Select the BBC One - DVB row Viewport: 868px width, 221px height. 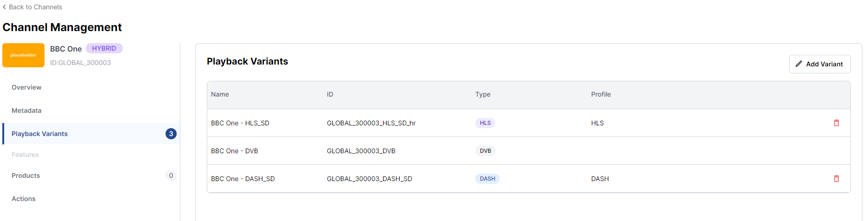pyautogui.click(x=234, y=151)
